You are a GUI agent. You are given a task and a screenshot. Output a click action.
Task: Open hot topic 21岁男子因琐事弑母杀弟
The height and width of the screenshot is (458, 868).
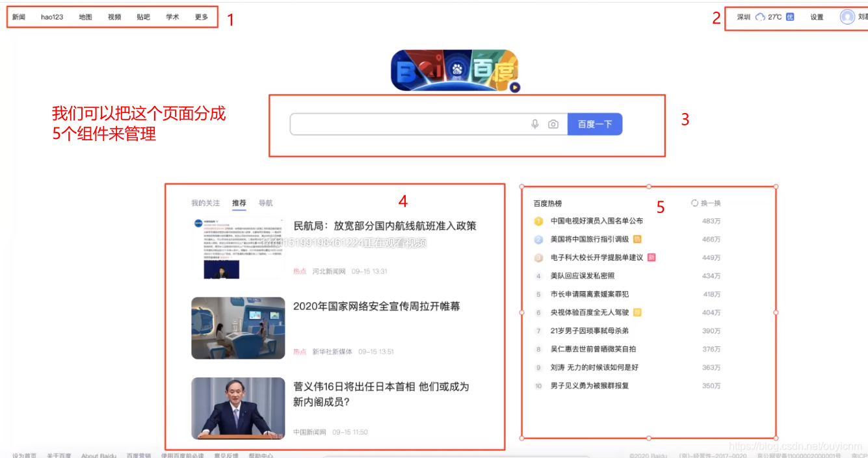[590, 331]
